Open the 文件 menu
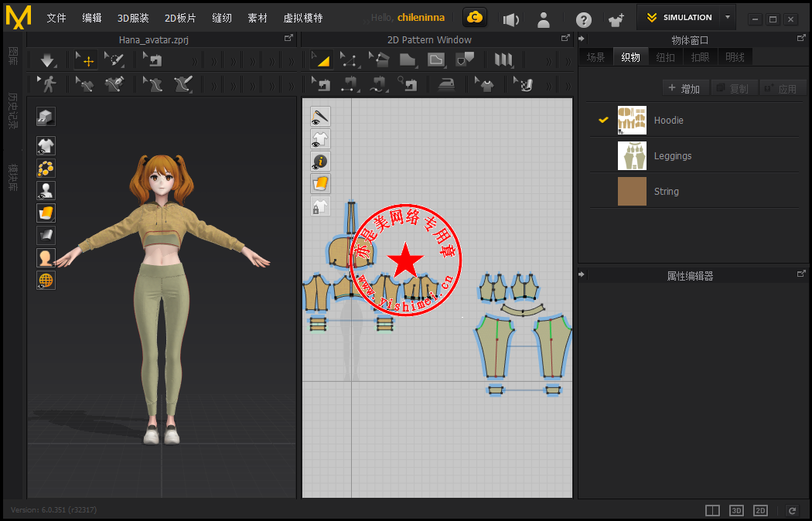Screen dimensions: 812x521 click(x=56, y=18)
